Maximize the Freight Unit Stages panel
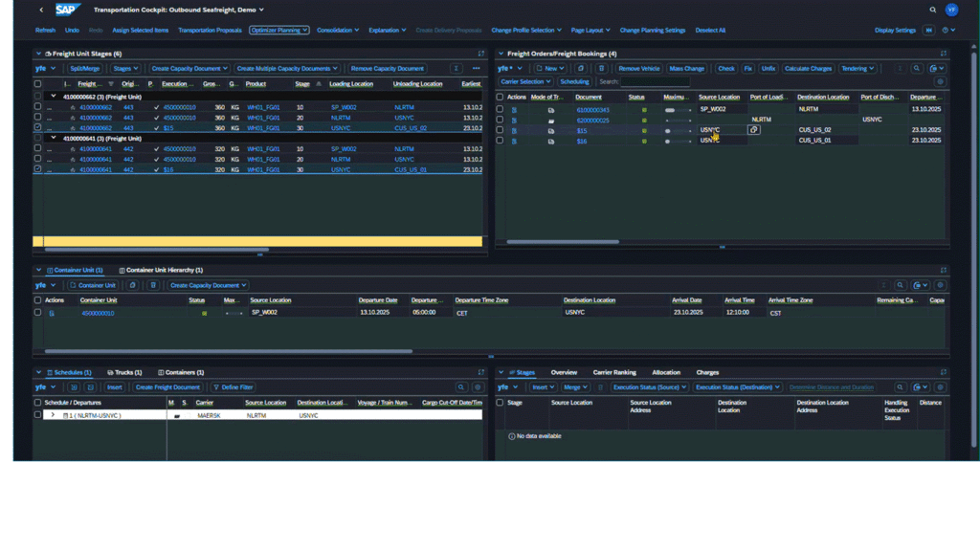Viewport: 980px width, 551px height. (480, 54)
